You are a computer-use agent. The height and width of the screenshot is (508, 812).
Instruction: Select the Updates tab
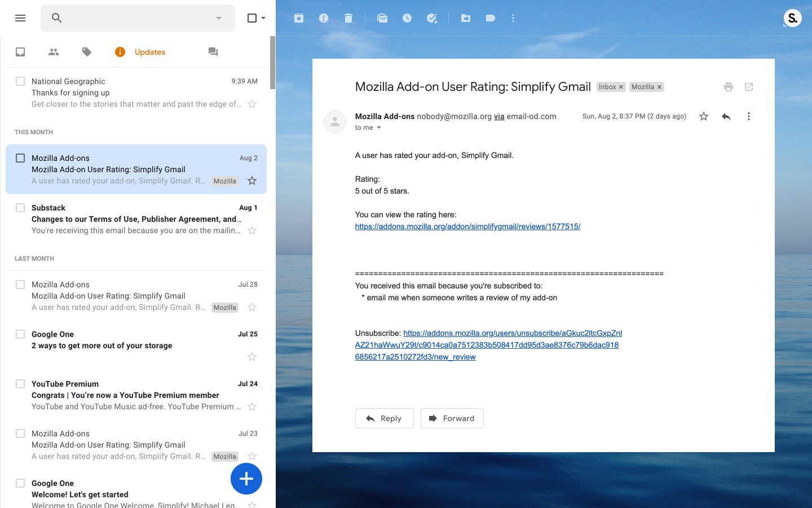point(140,52)
